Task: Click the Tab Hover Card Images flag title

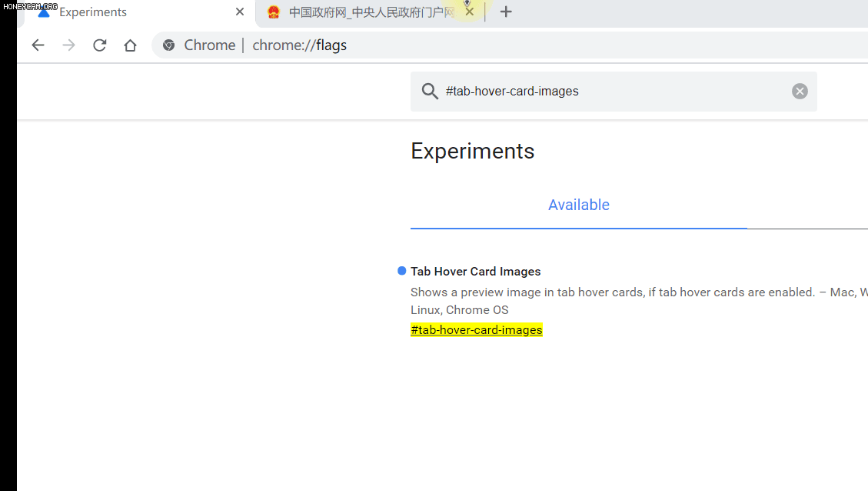Action: click(475, 271)
